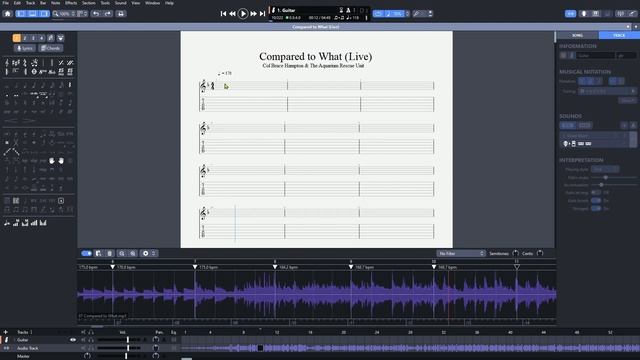Image resolution: width=640 pixels, height=360 pixels.
Task: Toggle the metronome icon in transport
Action: click(x=348, y=10)
